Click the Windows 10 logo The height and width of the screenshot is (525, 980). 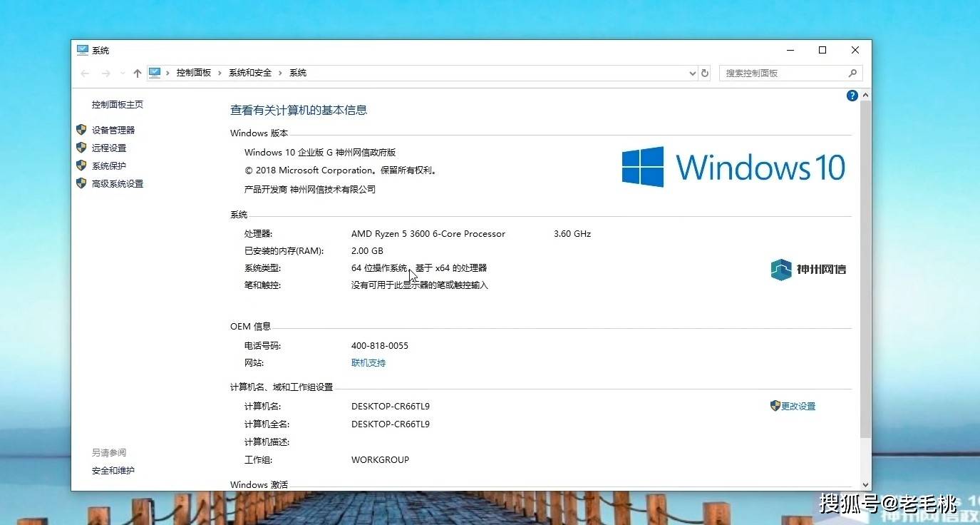[733, 167]
